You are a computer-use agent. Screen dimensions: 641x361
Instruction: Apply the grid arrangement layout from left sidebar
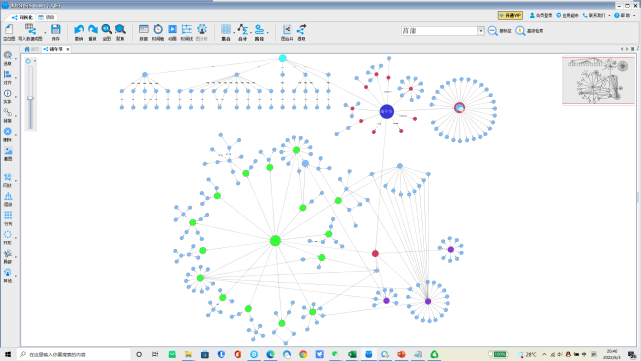coord(8,215)
